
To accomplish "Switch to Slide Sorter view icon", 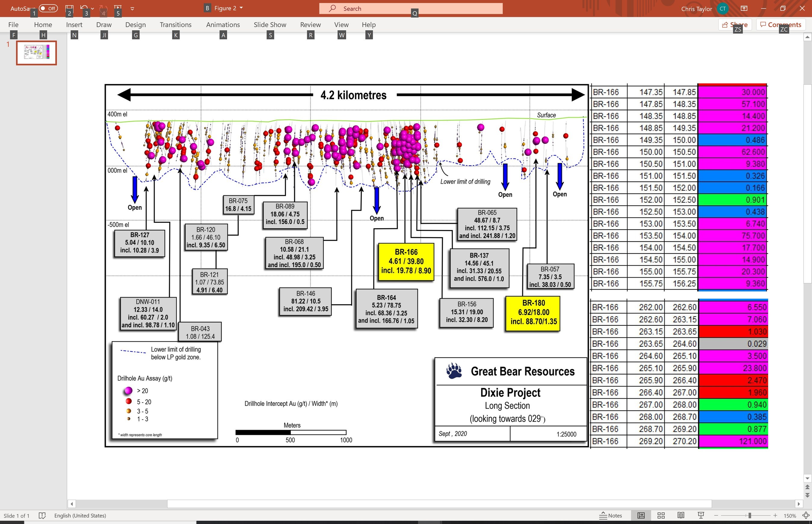I will (x=661, y=516).
